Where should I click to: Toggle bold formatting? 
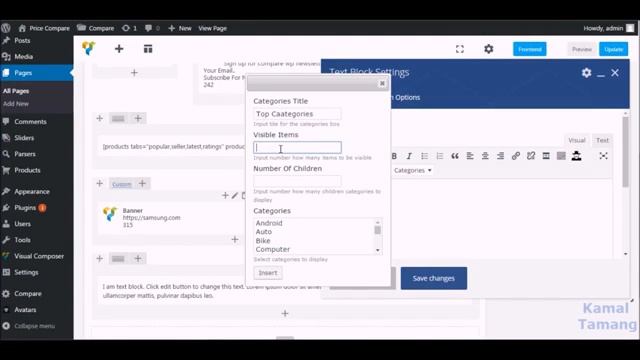click(x=394, y=156)
